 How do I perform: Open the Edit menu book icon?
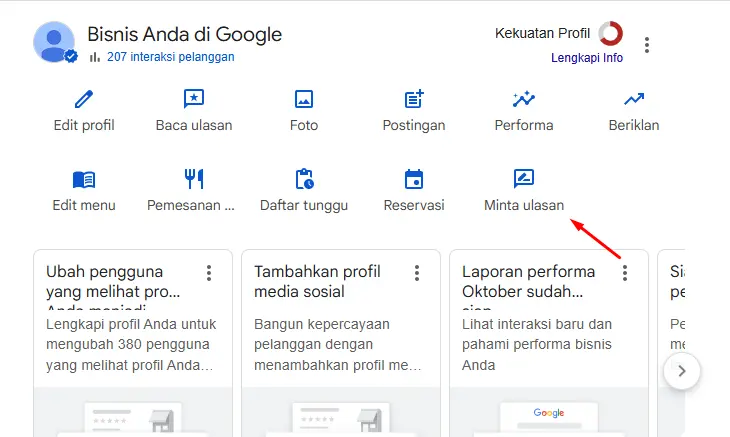click(84, 179)
